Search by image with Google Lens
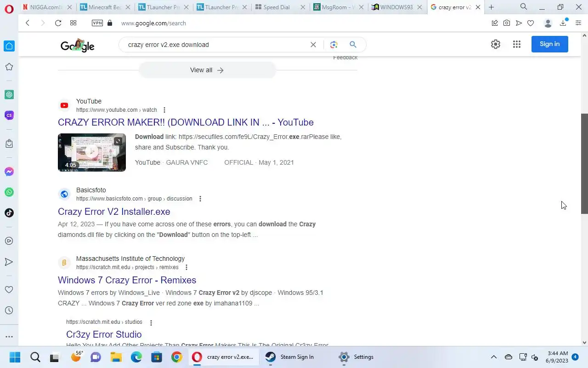Screen dimensions: 588x368 (334, 45)
